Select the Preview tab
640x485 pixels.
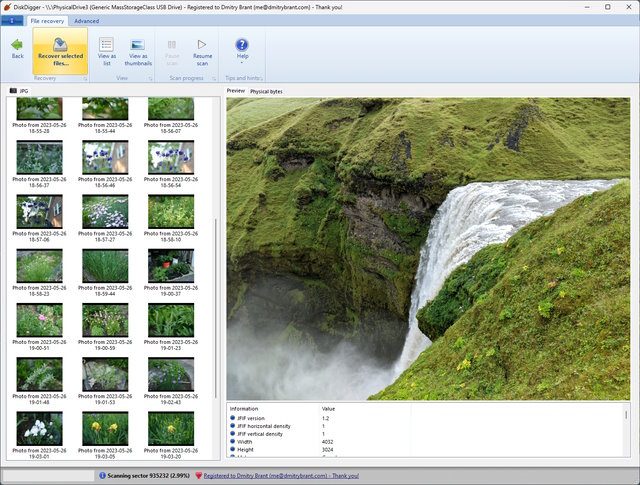coord(236,91)
